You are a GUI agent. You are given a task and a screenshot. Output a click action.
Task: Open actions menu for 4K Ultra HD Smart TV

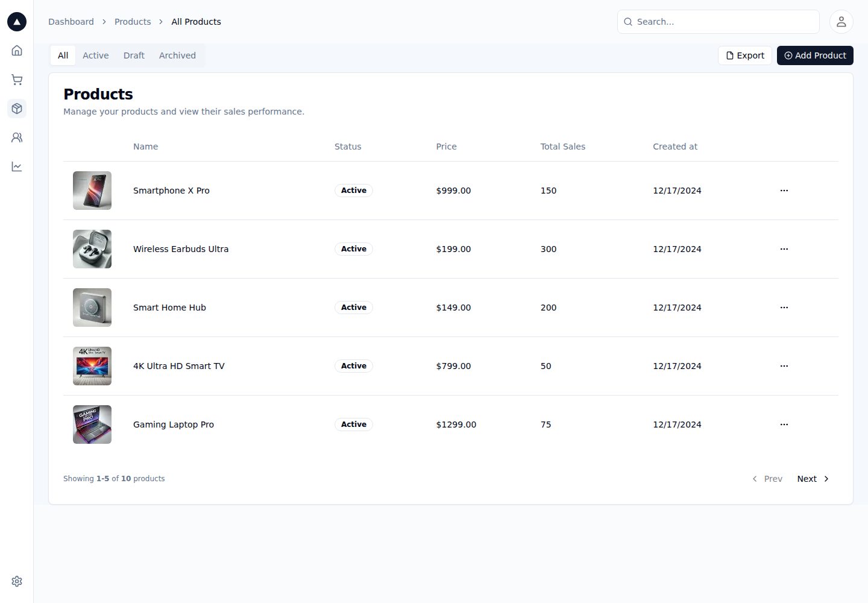click(x=784, y=366)
